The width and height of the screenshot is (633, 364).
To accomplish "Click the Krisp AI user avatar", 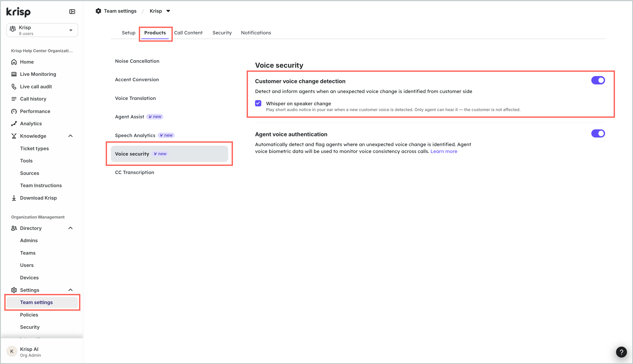I will point(12,352).
